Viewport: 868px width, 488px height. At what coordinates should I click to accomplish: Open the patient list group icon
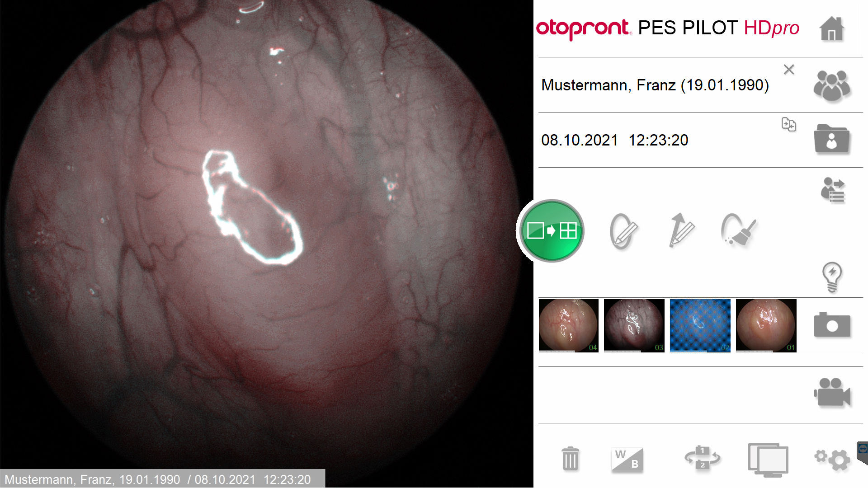pos(831,85)
